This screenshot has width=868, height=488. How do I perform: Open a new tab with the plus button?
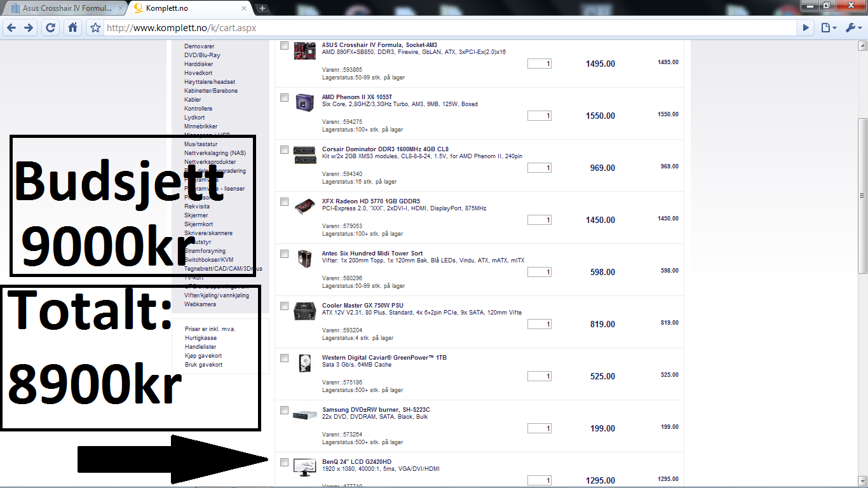263,8
